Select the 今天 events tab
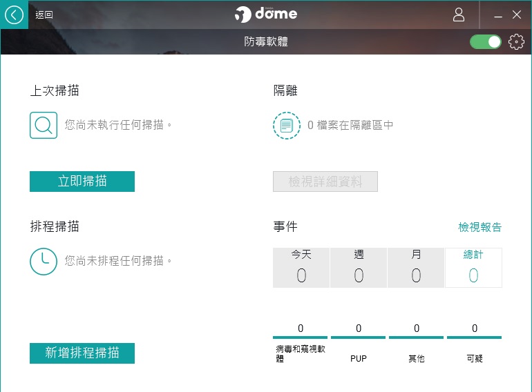 click(x=301, y=268)
